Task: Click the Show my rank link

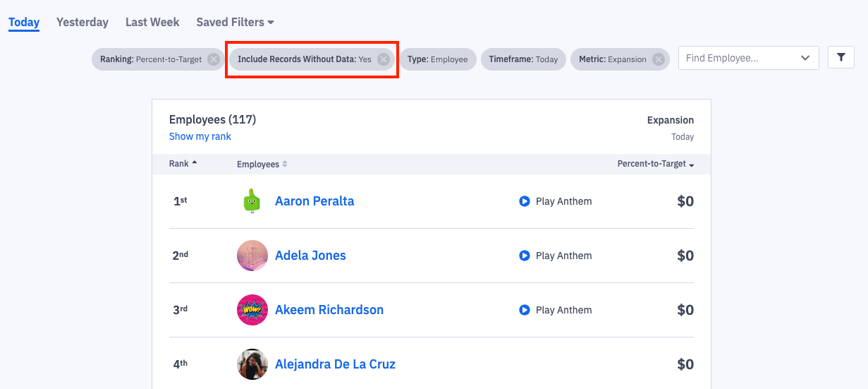Action: click(x=200, y=136)
